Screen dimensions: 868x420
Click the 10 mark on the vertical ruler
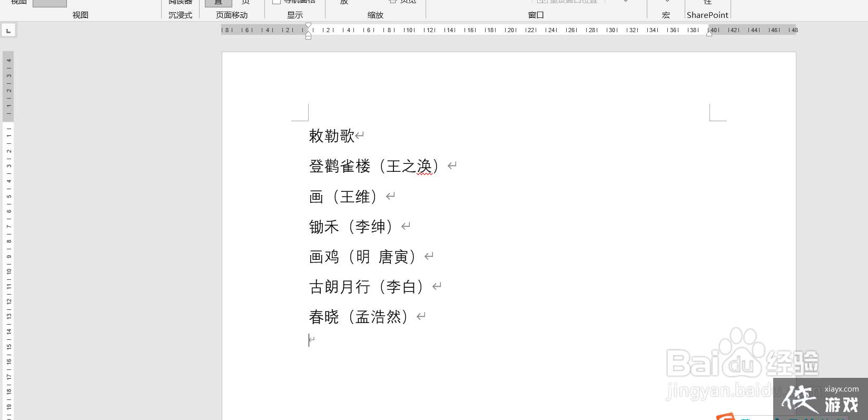click(9, 271)
